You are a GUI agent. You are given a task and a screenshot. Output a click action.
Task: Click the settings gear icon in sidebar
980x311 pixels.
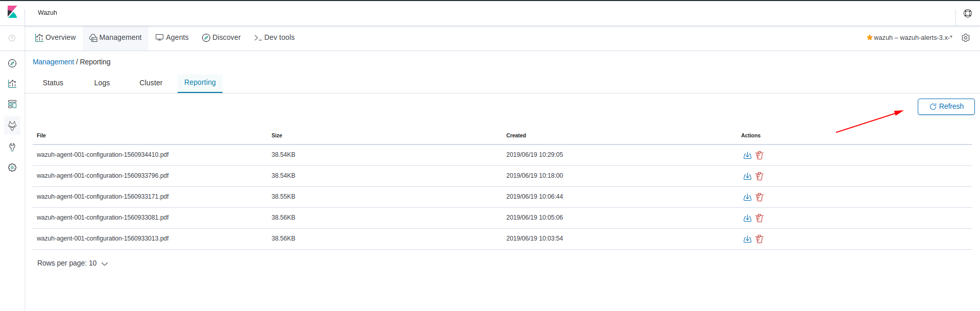12,167
